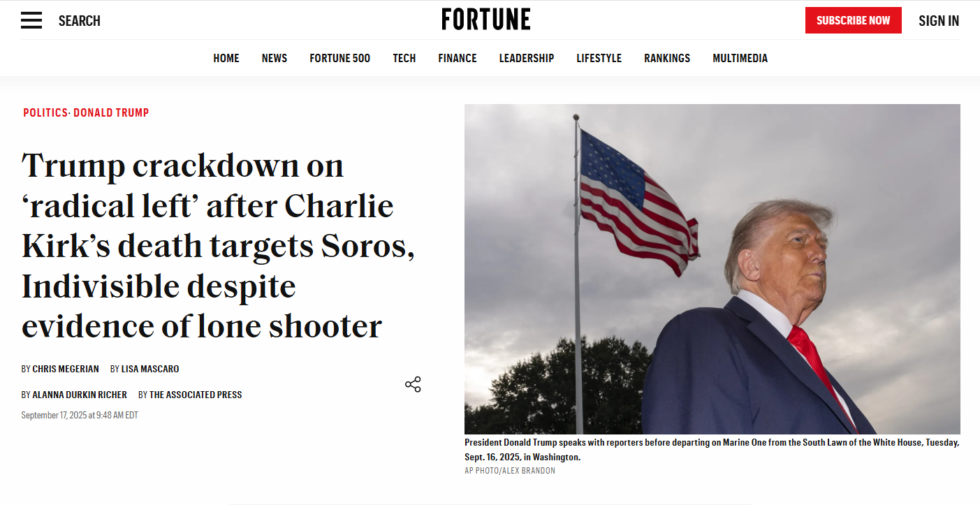The width and height of the screenshot is (980, 505).
Task: Open the Search field
Action: coord(80,21)
